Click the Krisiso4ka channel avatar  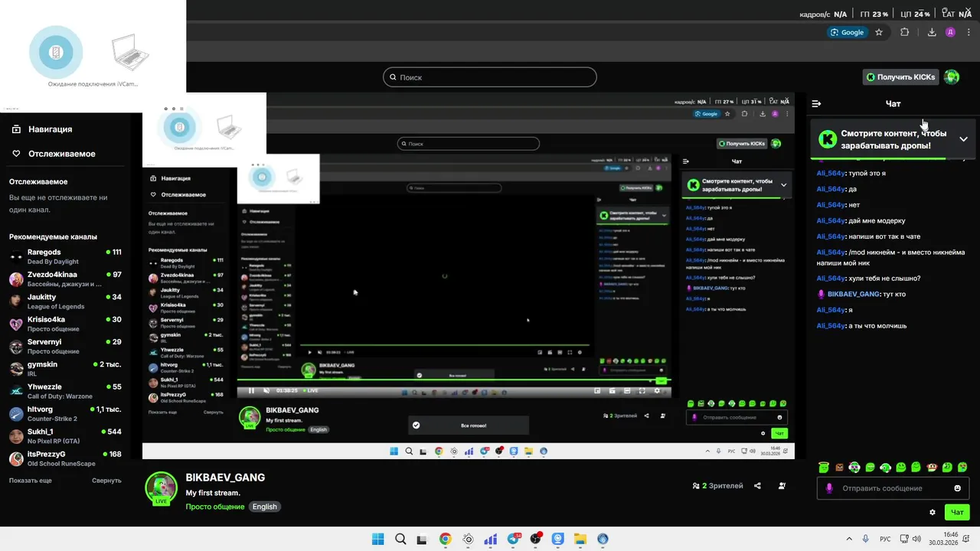[x=15, y=324]
